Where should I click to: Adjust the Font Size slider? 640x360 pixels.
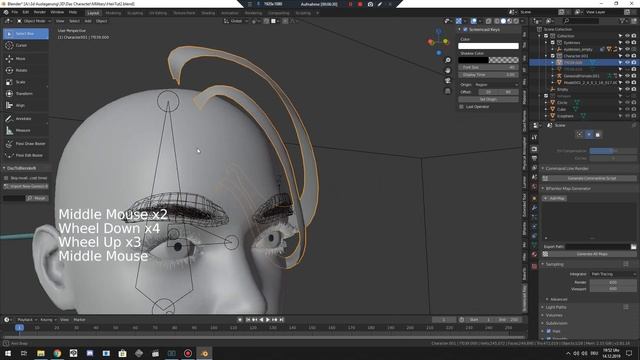488,67
